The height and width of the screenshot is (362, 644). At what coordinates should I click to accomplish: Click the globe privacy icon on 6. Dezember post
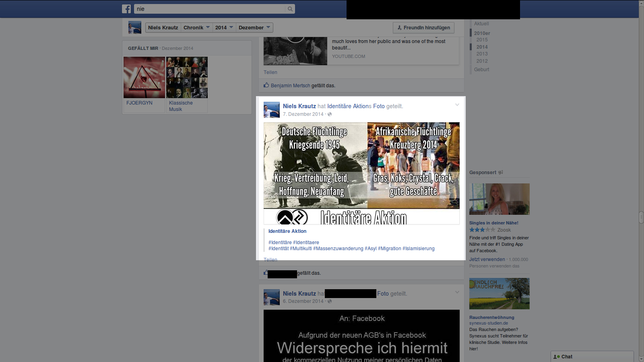tap(330, 301)
